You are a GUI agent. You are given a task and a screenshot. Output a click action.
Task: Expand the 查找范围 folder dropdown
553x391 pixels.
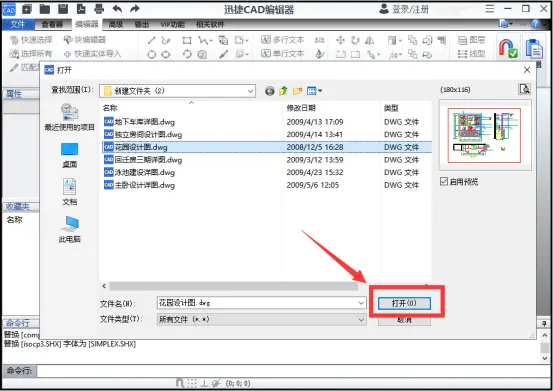pos(250,91)
